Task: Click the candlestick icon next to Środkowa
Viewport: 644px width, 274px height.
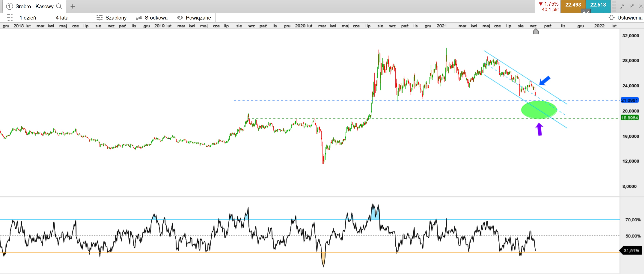Action: [139, 17]
